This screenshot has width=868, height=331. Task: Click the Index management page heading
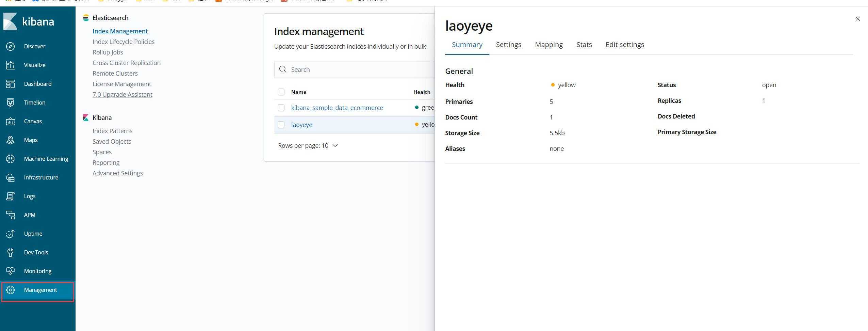point(319,31)
